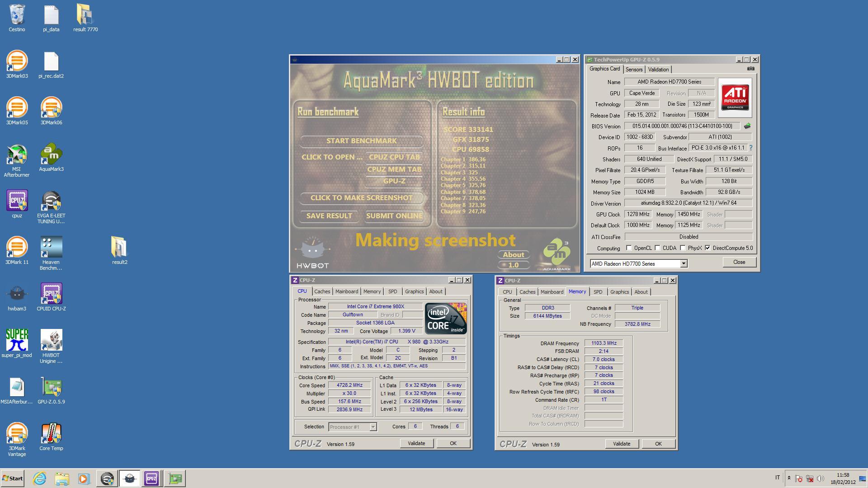Launch the 3DMark 11 shortcut
This screenshot has width=868, height=488.
pyautogui.click(x=17, y=251)
